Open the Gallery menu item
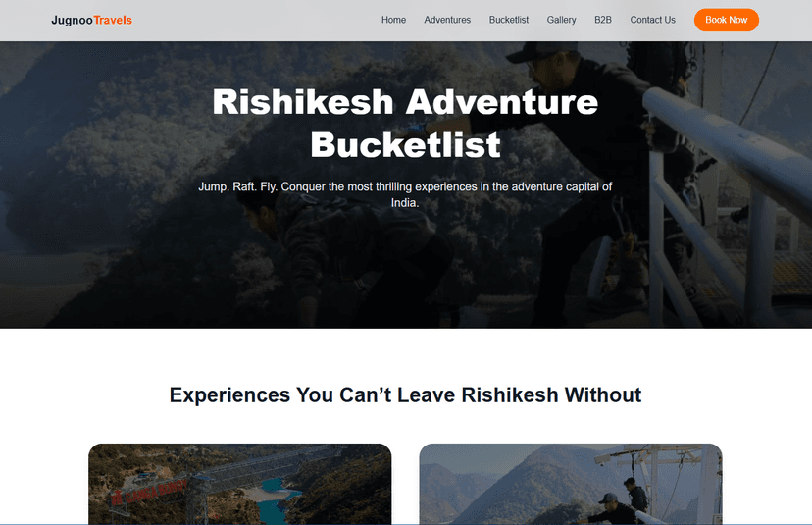 [x=561, y=20]
